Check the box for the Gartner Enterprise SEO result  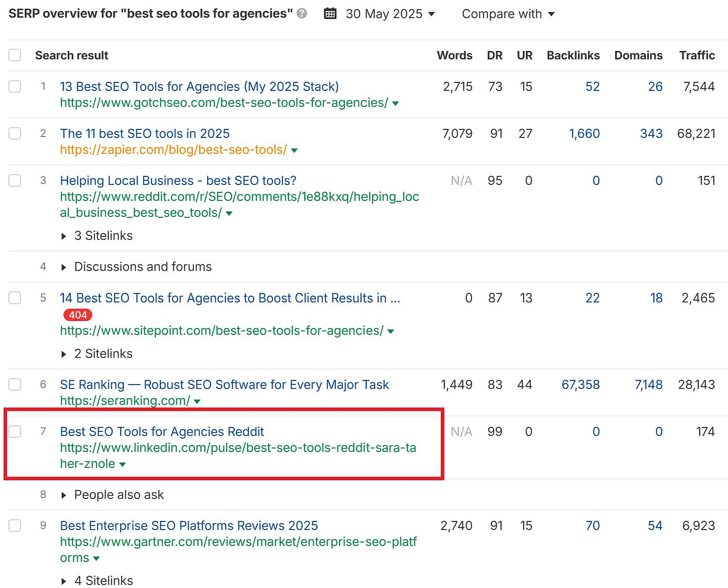15,526
